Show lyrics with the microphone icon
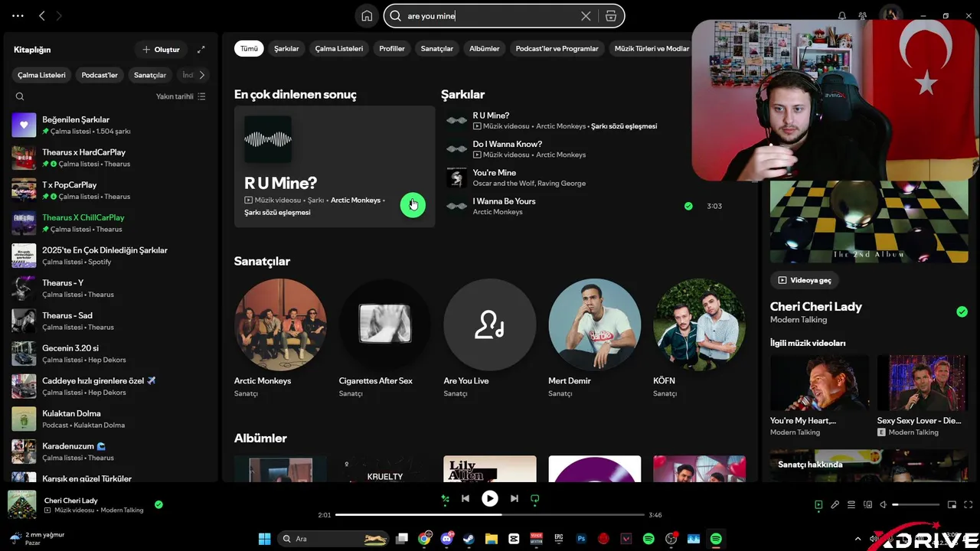 coord(835,504)
